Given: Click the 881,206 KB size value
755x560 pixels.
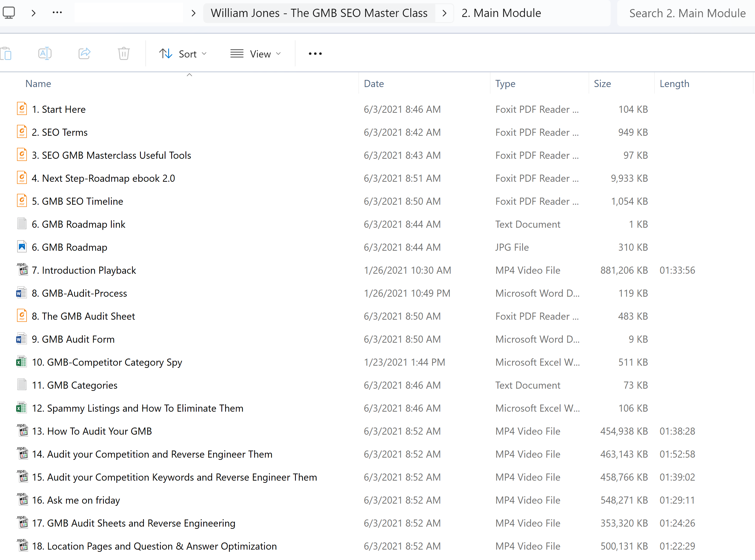Looking at the screenshot, I should coord(624,270).
